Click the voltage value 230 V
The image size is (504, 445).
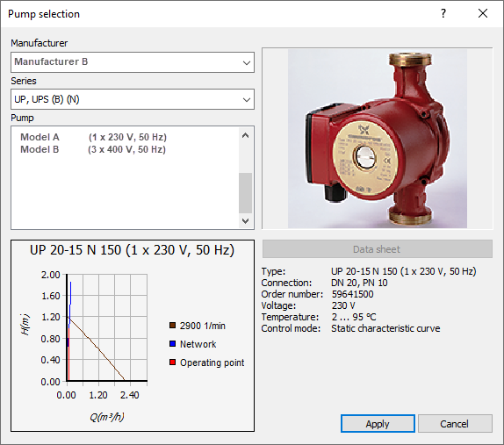click(343, 305)
